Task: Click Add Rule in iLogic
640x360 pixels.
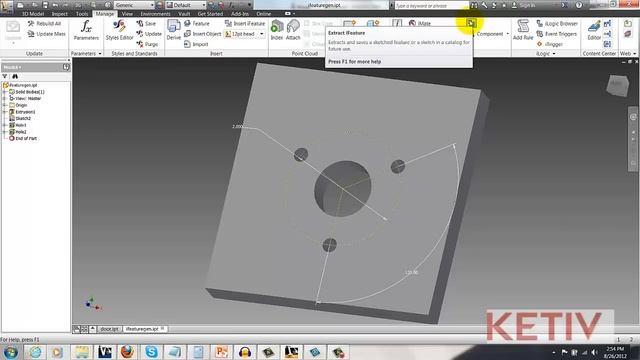Action: click(x=523, y=30)
